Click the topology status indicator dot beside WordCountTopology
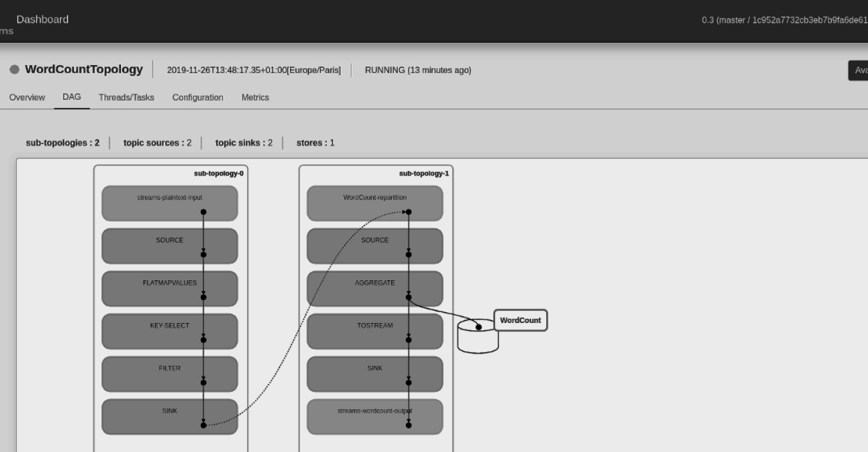This screenshot has width=868, height=452. coord(14,69)
